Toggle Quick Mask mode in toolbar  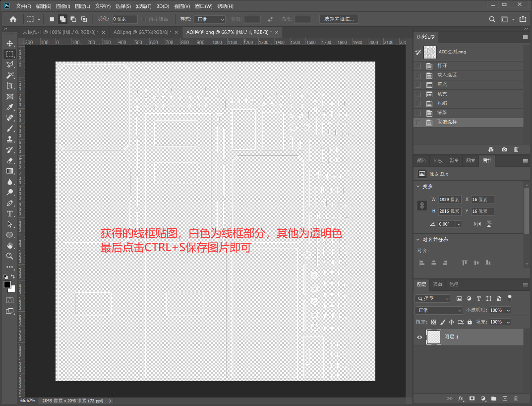(10, 300)
